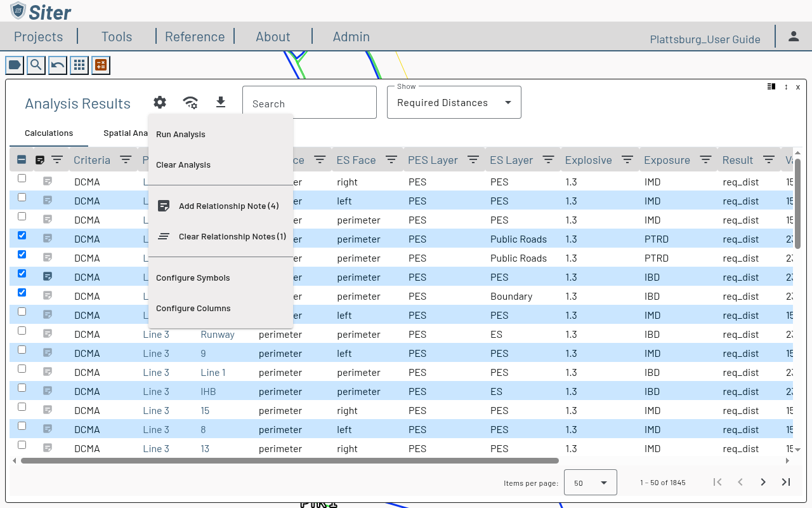Viewport: 812px width, 508px height.
Task: Open the Projects menu
Action: click(39, 37)
